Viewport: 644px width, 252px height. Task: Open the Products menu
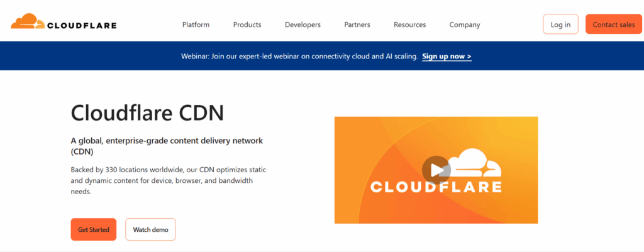(247, 25)
